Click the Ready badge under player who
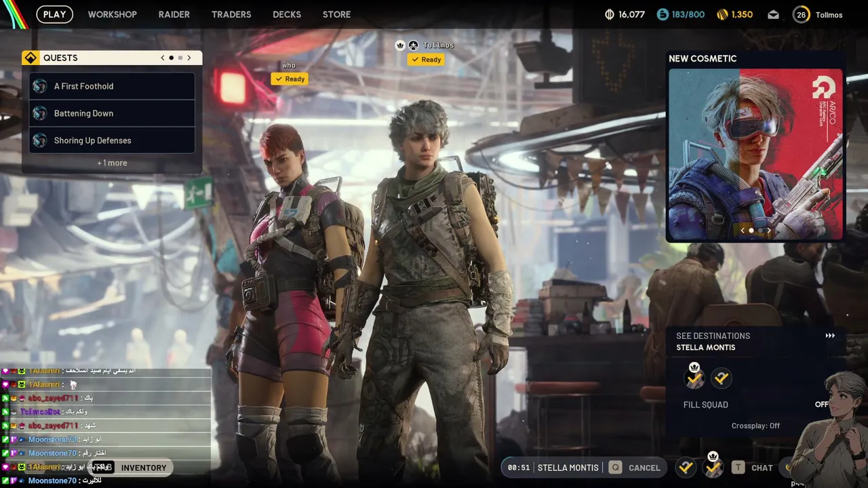This screenshot has width=868, height=488. (290, 79)
